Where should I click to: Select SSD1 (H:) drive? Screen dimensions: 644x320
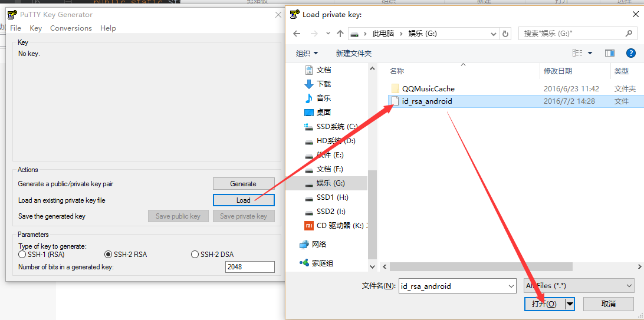click(327, 197)
